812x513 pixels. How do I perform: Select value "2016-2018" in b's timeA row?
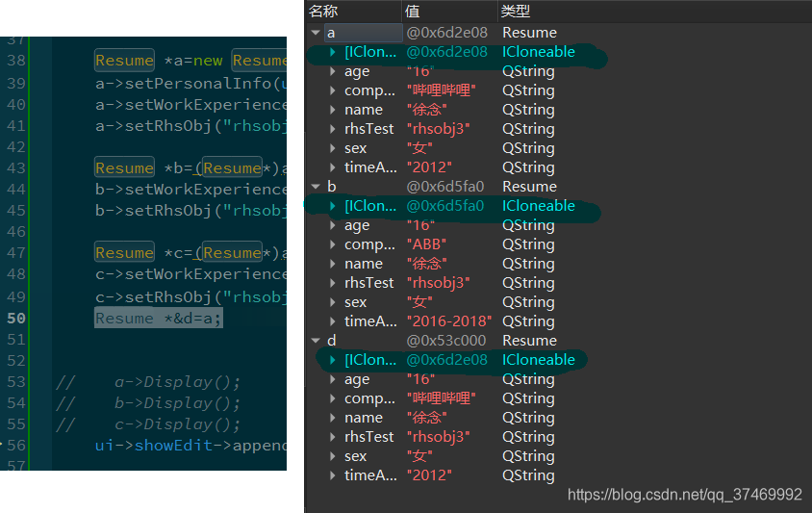pyautogui.click(x=449, y=321)
